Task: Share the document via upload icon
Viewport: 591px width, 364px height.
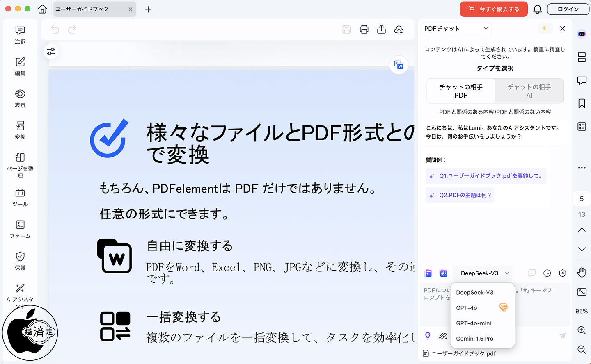Action: coord(381,30)
